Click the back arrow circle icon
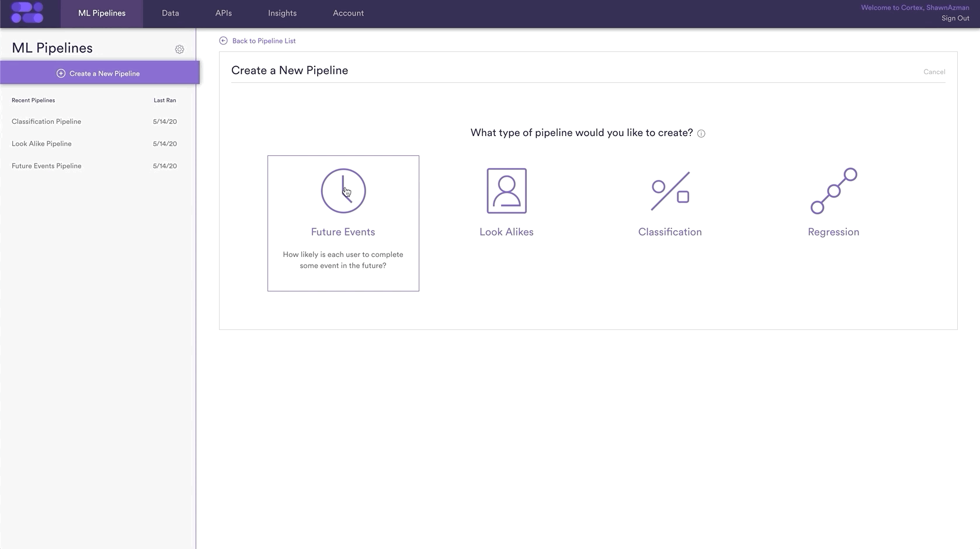The width and height of the screenshot is (980, 549). tap(223, 41)
